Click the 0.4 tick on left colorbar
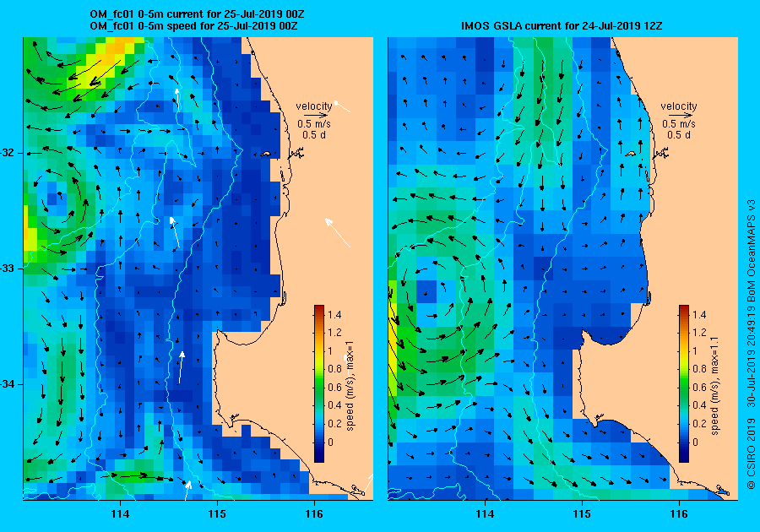Screen dimensions: 760x532 point(334,405)
